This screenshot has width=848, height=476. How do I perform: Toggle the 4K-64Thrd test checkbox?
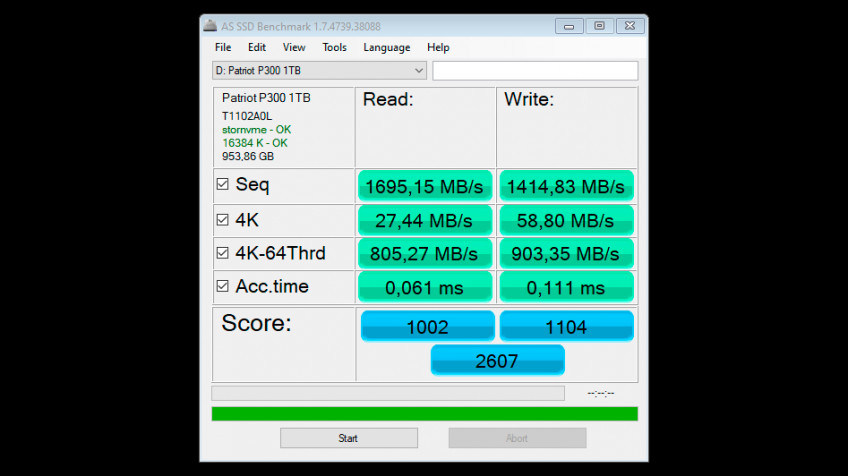point(222,253)
